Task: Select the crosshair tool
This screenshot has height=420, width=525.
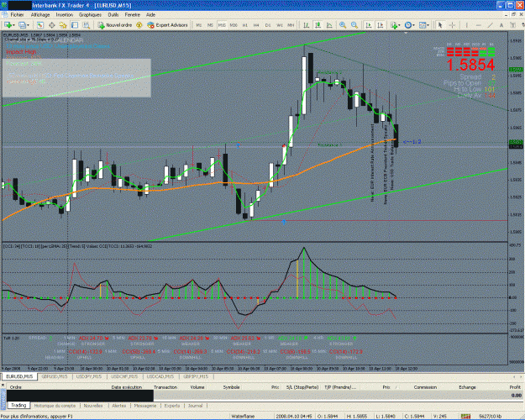Action: pos(452,25)
